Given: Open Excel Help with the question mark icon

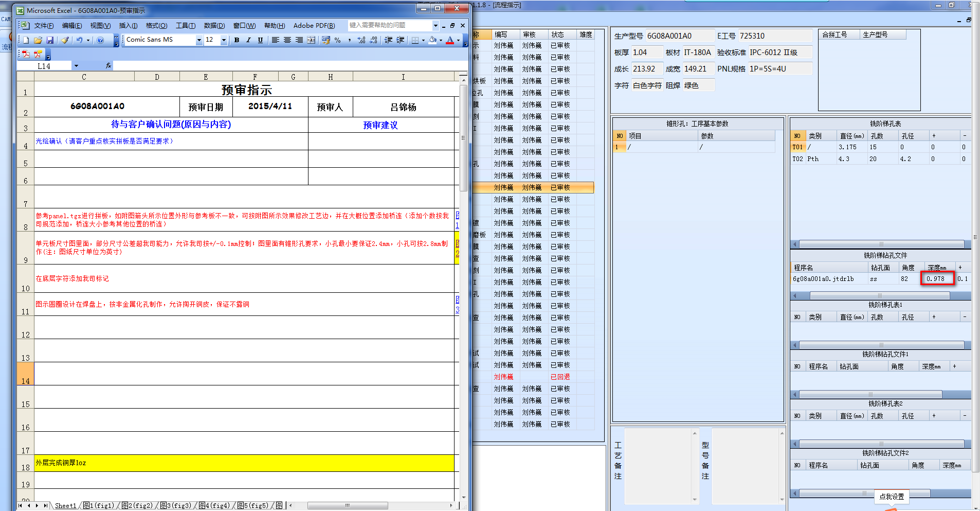Looking at the screenshot, I should (x=100, y=40).
